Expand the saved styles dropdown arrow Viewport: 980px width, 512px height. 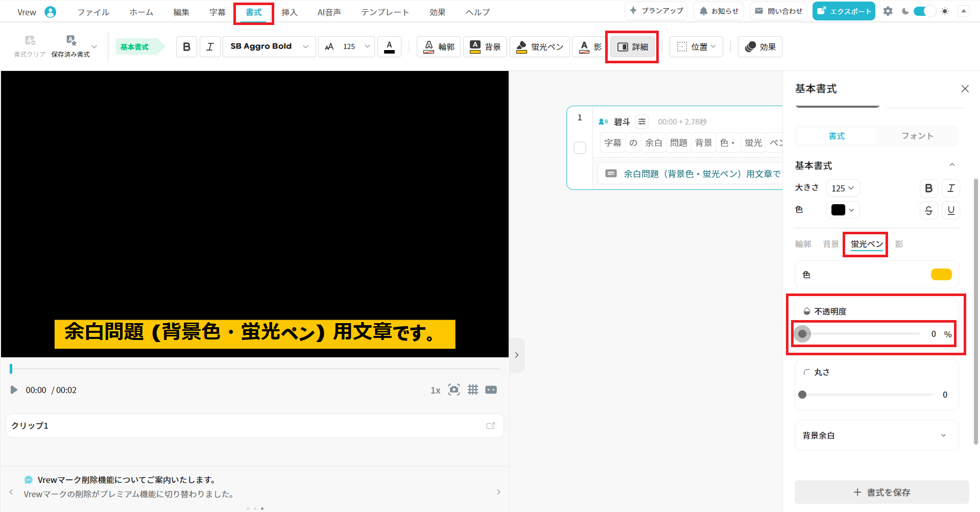click(94, 46)
